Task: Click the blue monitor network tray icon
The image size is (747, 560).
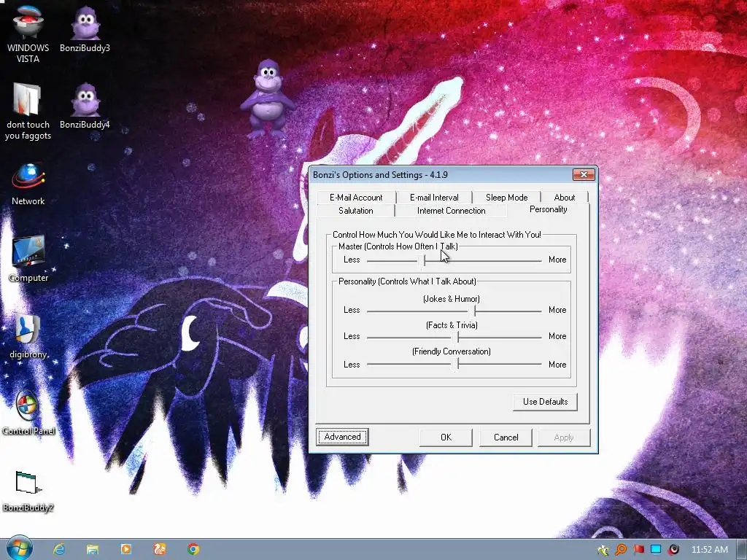Action: click(x=656, y=550)
